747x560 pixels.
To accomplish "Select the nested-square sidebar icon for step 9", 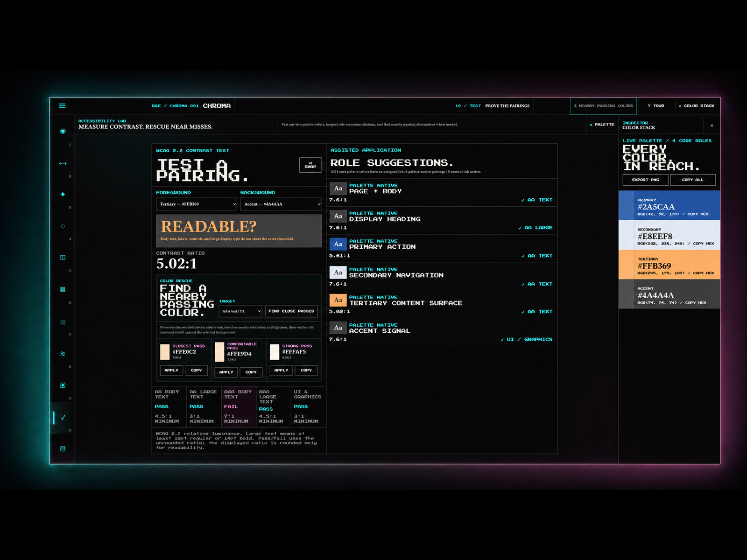I will 63,385.
